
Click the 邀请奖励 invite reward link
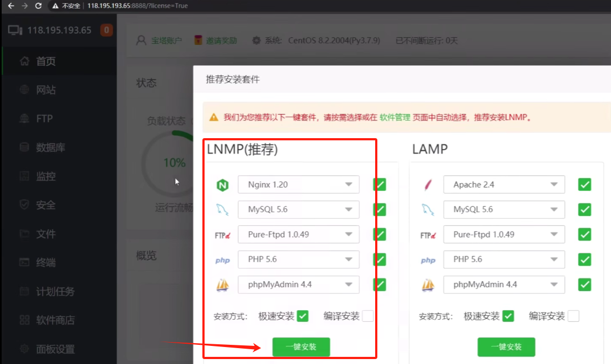222,41
